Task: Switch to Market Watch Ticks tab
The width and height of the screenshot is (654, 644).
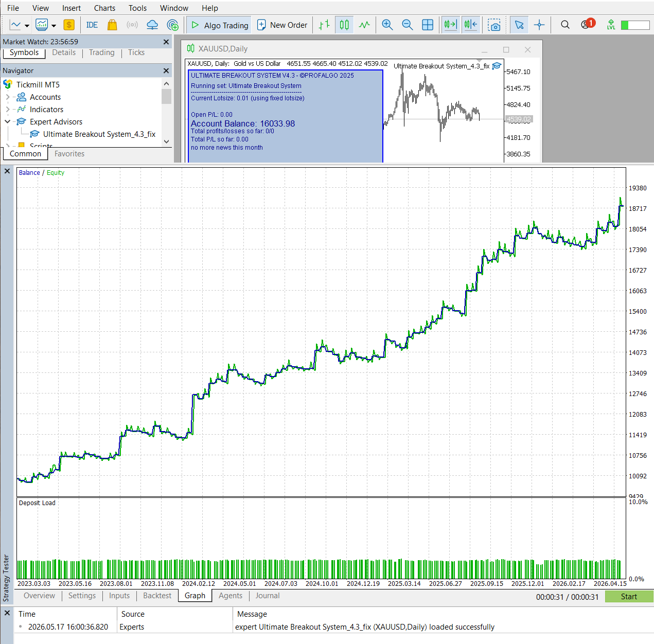Action: [136, 52]
